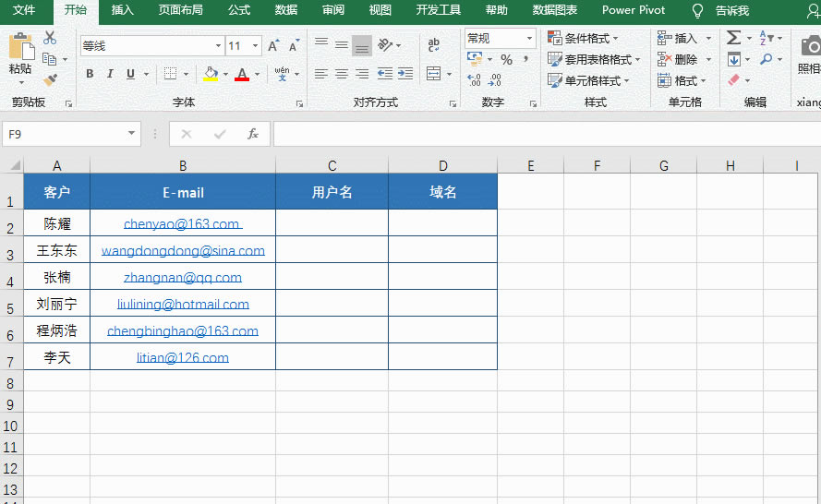
Task: Click the Name Box showing F9
Action: pos(63,134)
